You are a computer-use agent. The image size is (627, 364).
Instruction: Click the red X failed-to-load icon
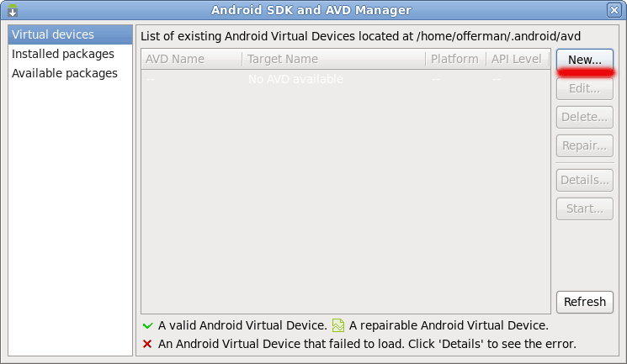pyautogui.click(x=147, y=344)
